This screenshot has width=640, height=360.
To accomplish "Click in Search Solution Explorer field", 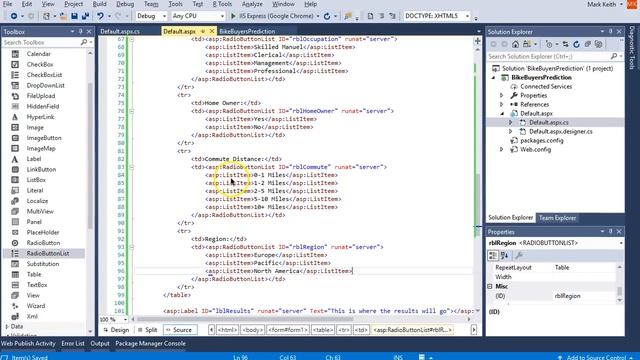I will pos(548,56).
